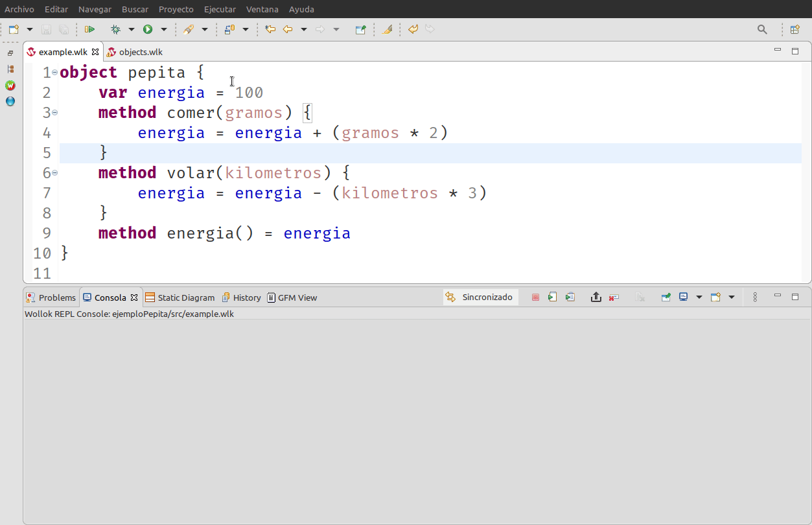
Task: Collapse the object pepita fold marker on line 1
Action: [54, 72]
